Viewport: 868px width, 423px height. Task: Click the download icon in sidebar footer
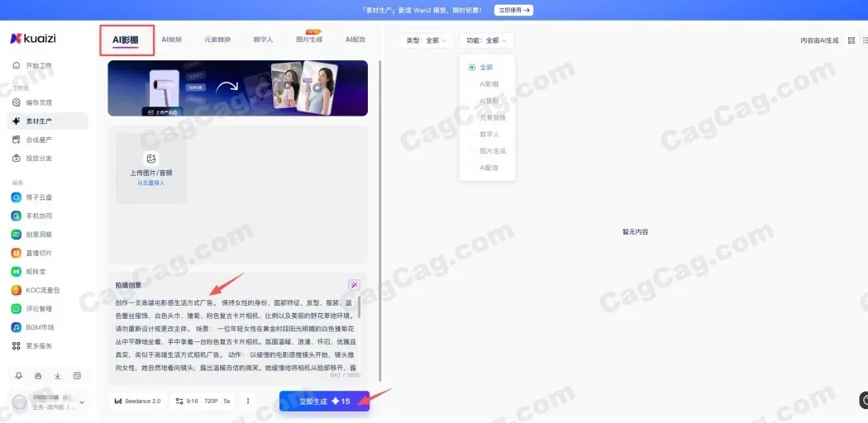[x=58, y=376]
